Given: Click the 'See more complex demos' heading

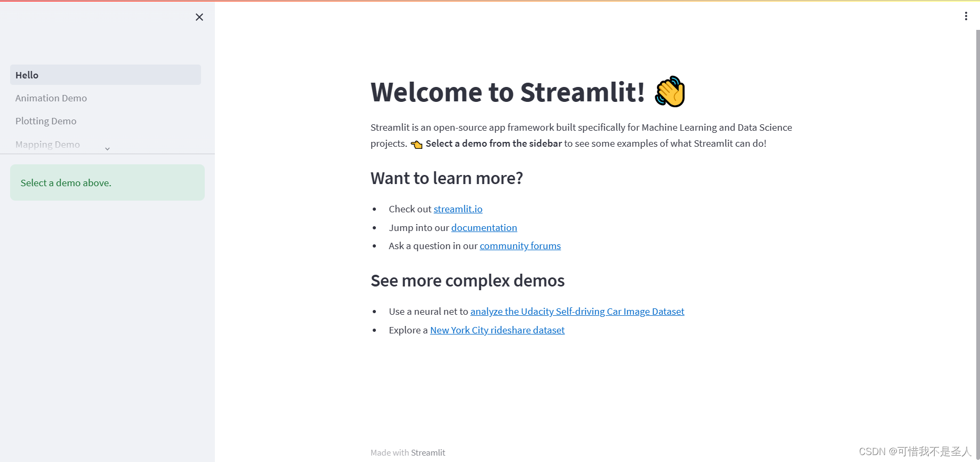Looking at the screenshot, I should pyautogui.click(x=468, y=281).
